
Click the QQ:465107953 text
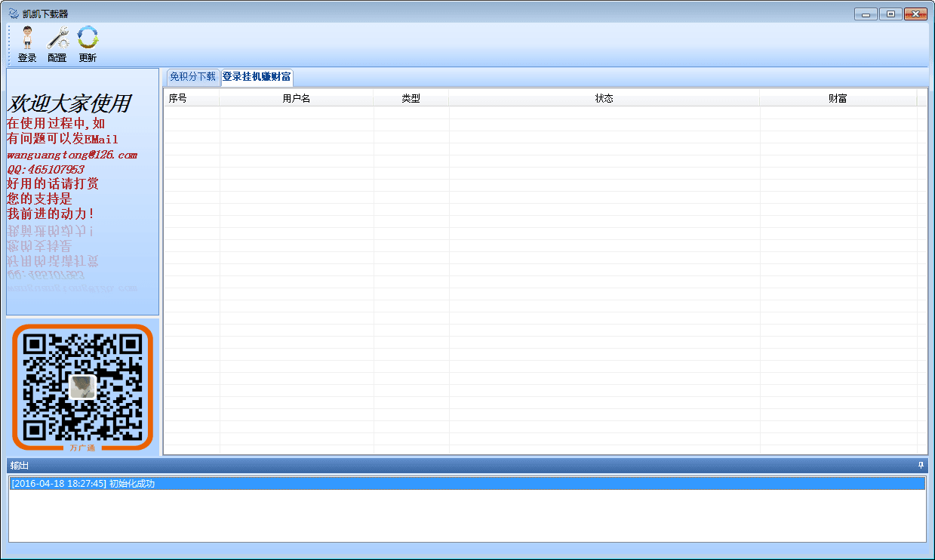click(45, 169)
